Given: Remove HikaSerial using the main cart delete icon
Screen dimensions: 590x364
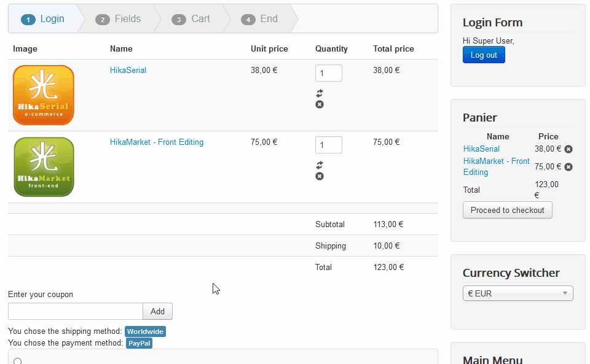Looking at the screenshot, I should [320, 104].
